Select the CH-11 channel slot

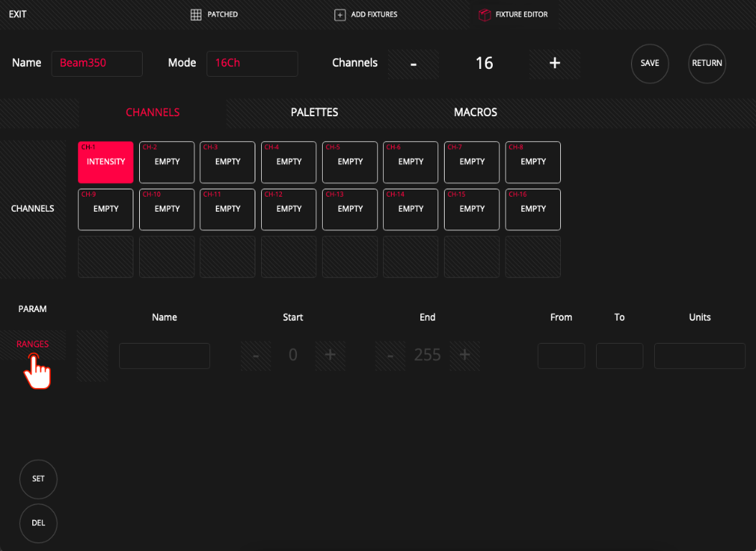click(x=227, y=209)
